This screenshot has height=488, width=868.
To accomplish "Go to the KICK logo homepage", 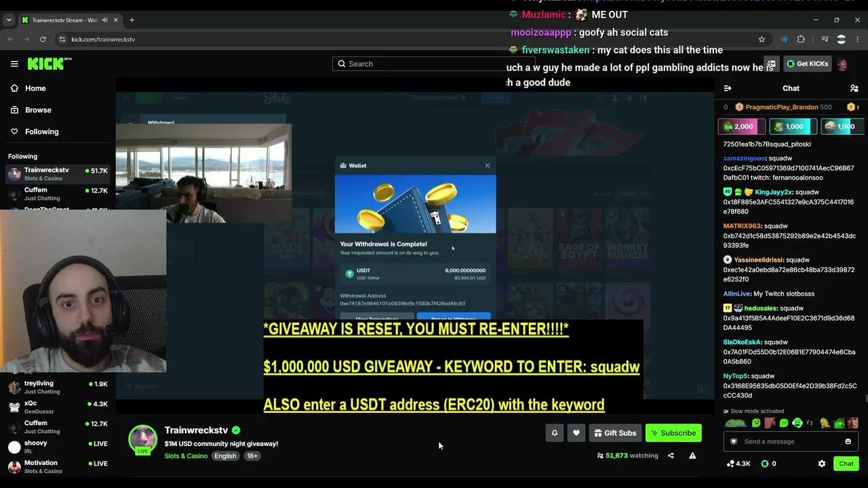I will [x=50, y=64].
